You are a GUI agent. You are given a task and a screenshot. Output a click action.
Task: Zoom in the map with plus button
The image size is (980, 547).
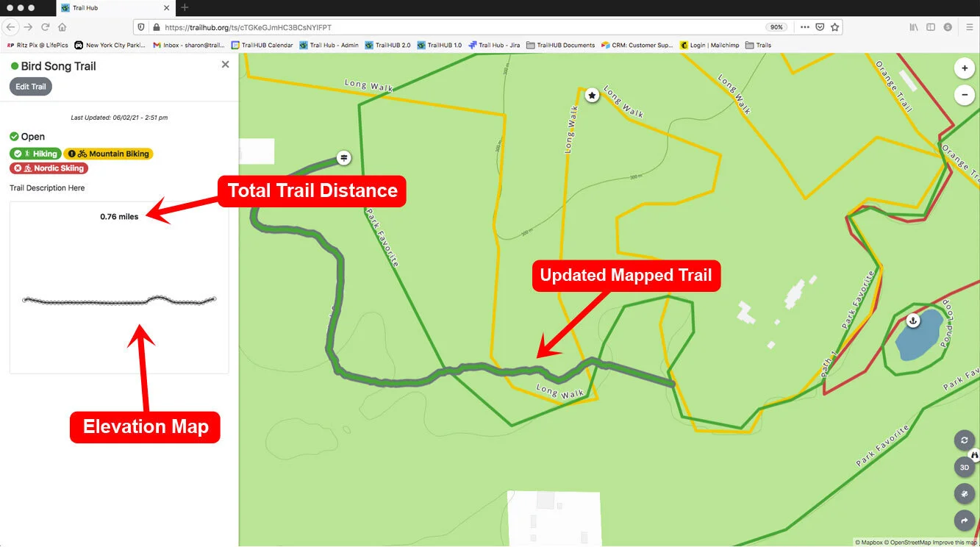pos(964,68)
